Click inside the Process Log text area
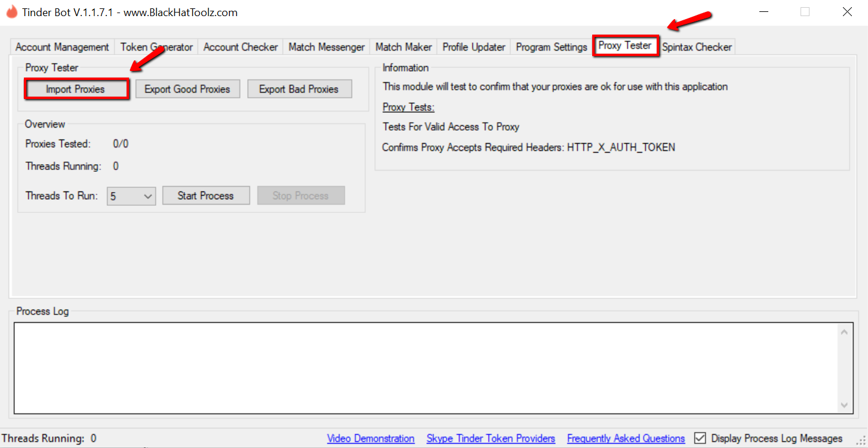The height and width of the screenshot is (448, 868). tap(426, 368)
